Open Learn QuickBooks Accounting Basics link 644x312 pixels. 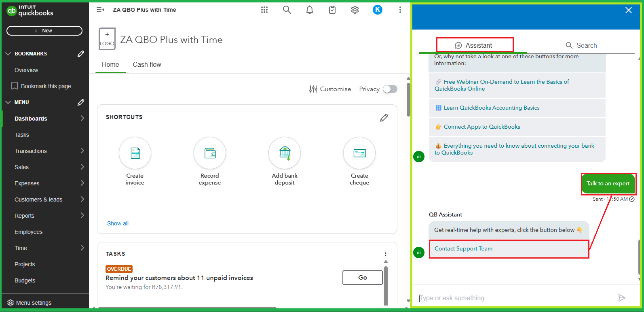point(517,108)
